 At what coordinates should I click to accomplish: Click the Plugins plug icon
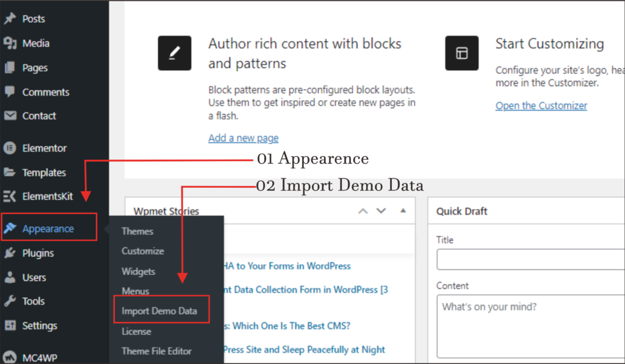point(10,252)
